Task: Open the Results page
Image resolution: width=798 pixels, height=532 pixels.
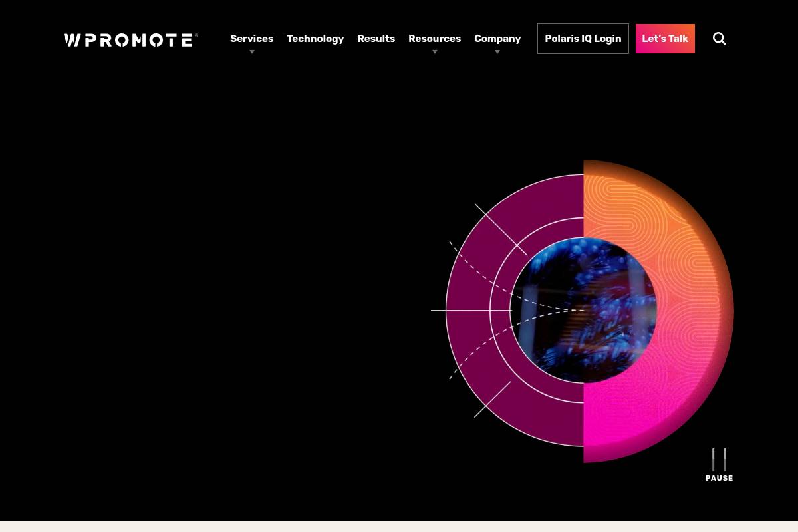Action: 376,39
